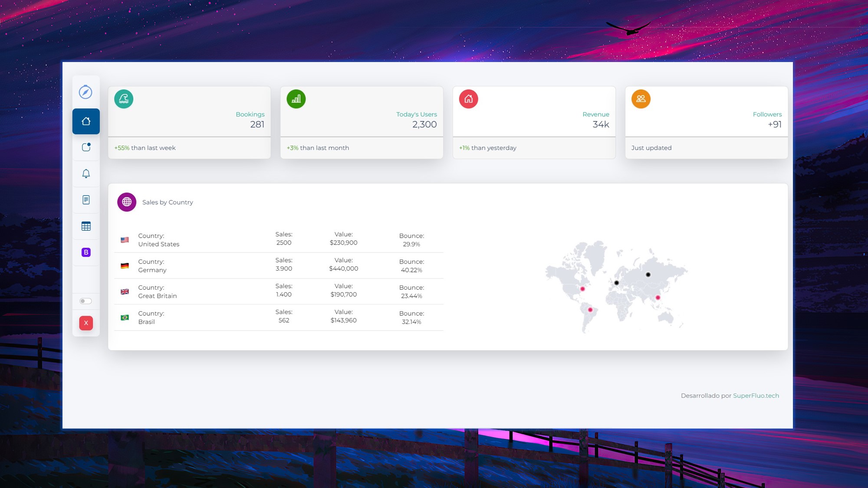868x488 pixels.
Task: Click the purple globe Sales icon
Action: tap(127, 202)
